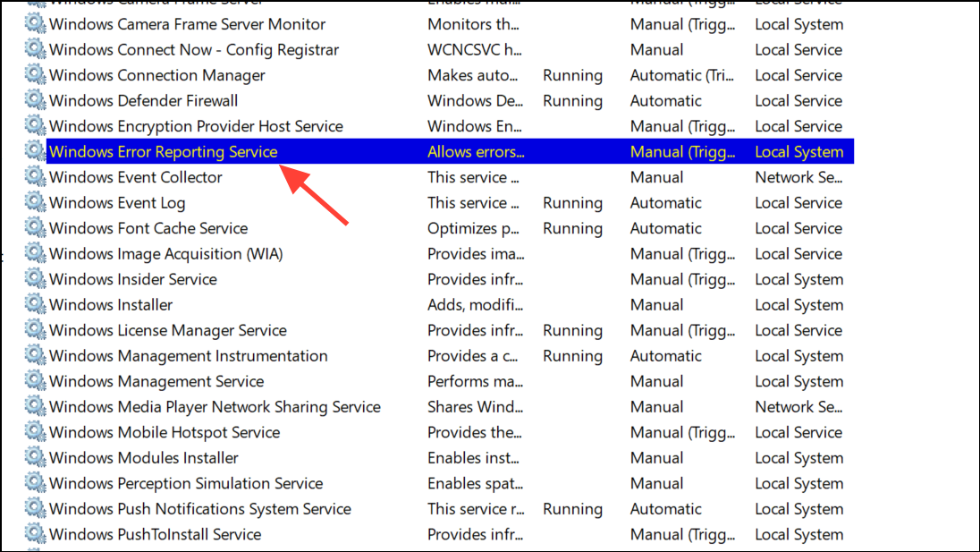Click gear icon beside Windows Event Log
The image size is (980, 552).
click(x=35, y=203)
